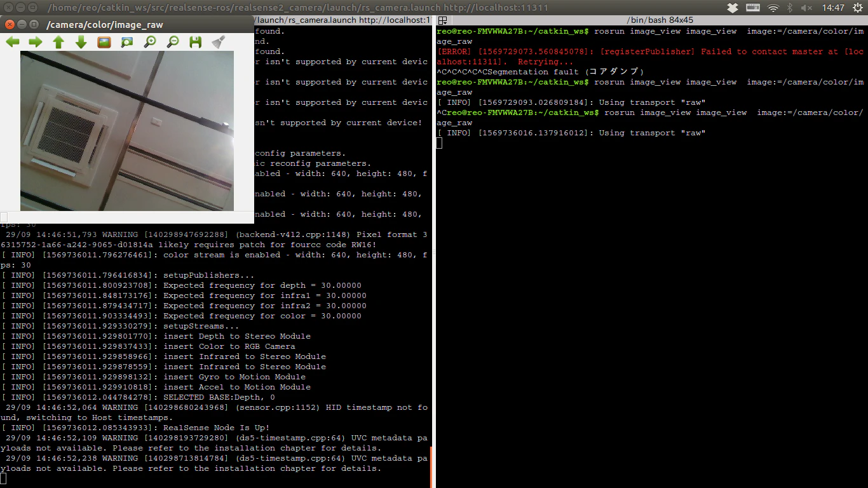Pan the image down with the down arrow
868x488 pixels.
coord(81,42)
